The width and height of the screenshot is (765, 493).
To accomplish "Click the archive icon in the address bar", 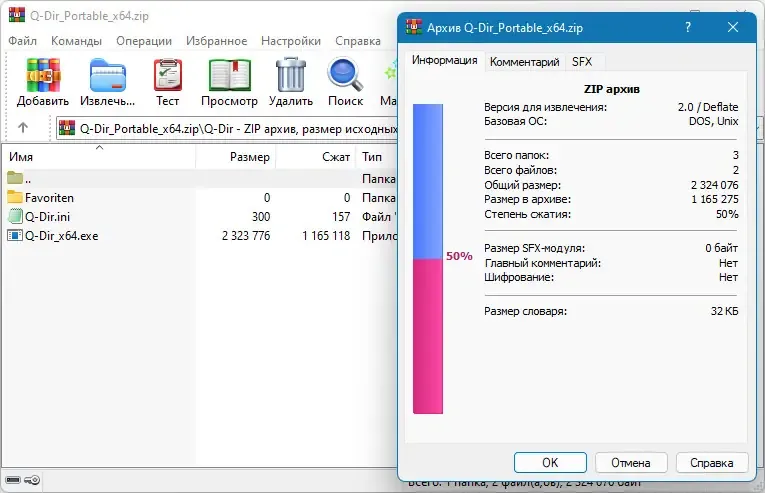I will click(67, 128).
